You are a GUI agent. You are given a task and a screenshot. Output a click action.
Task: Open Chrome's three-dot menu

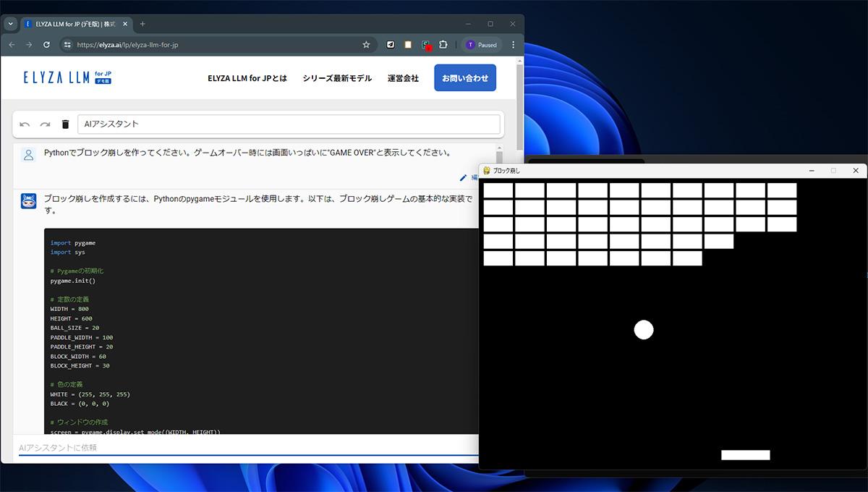tap(514, 45)
